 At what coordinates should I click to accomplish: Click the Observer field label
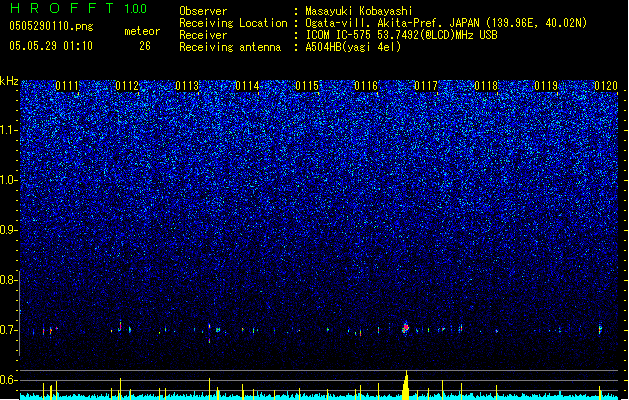pyautogui.click(x=203, y=11)
